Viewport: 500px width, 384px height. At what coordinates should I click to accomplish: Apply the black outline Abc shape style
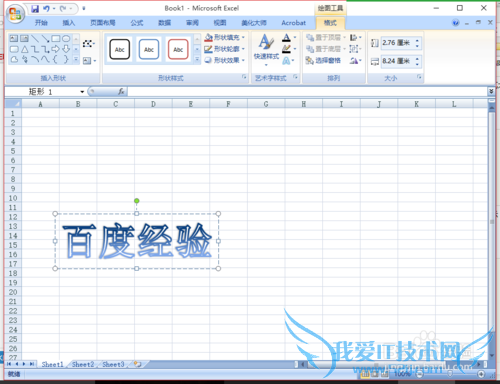[x=120, y=49]
